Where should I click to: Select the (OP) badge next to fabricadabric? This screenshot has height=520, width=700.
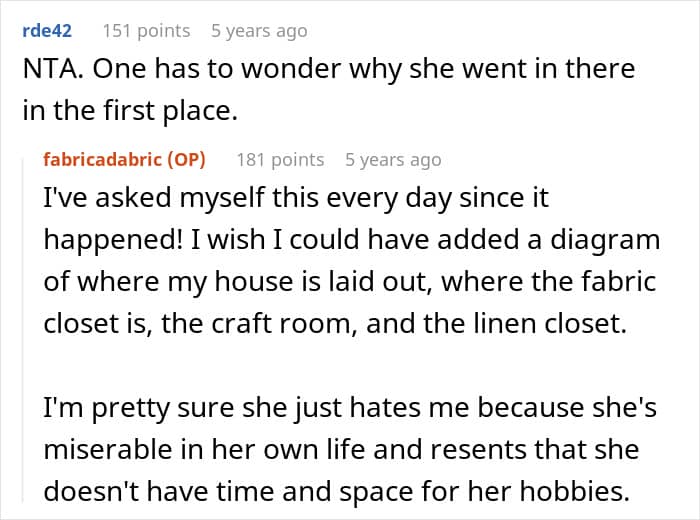tap(187, 159)
